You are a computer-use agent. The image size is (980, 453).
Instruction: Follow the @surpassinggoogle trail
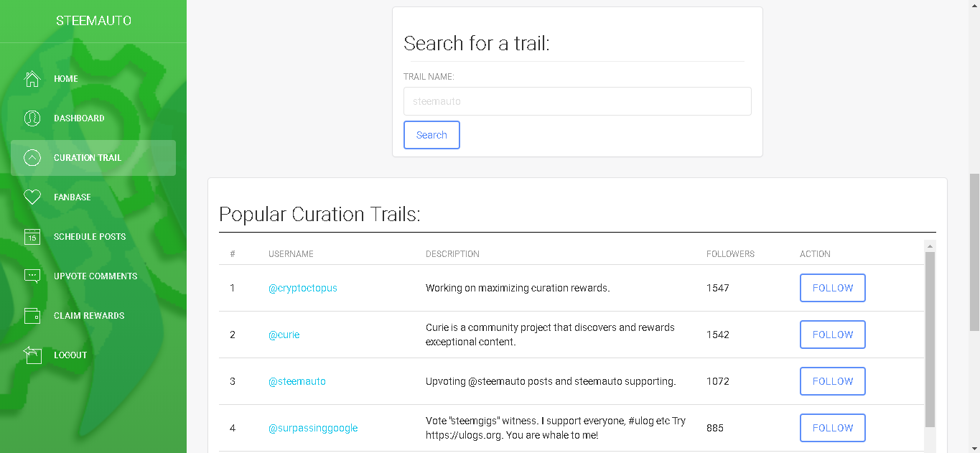pyautogui.click(x=832, y=428)
